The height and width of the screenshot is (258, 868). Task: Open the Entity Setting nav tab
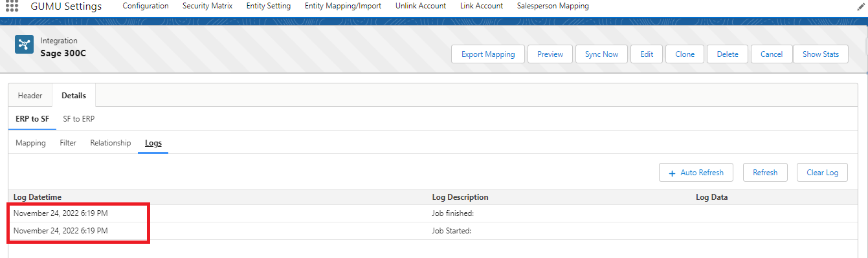coord(269,6)
